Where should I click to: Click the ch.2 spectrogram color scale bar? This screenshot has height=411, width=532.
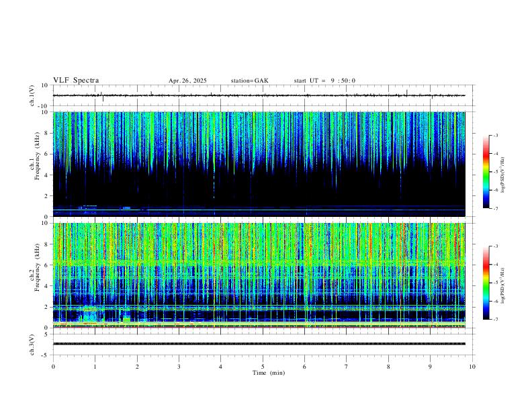coord(486,283)
